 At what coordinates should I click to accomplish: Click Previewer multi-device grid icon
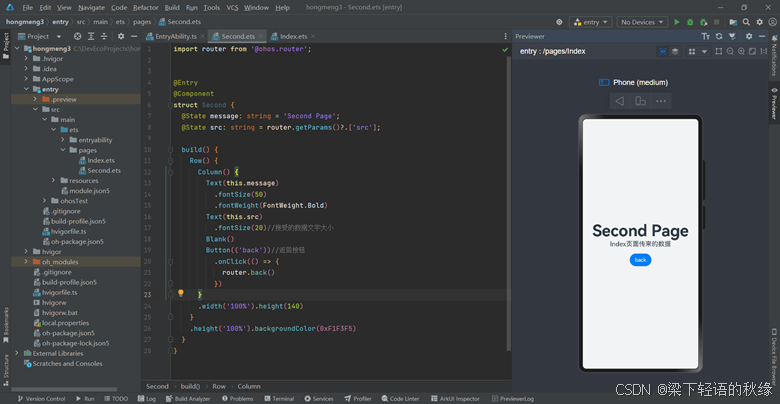[x=691, y=51]
